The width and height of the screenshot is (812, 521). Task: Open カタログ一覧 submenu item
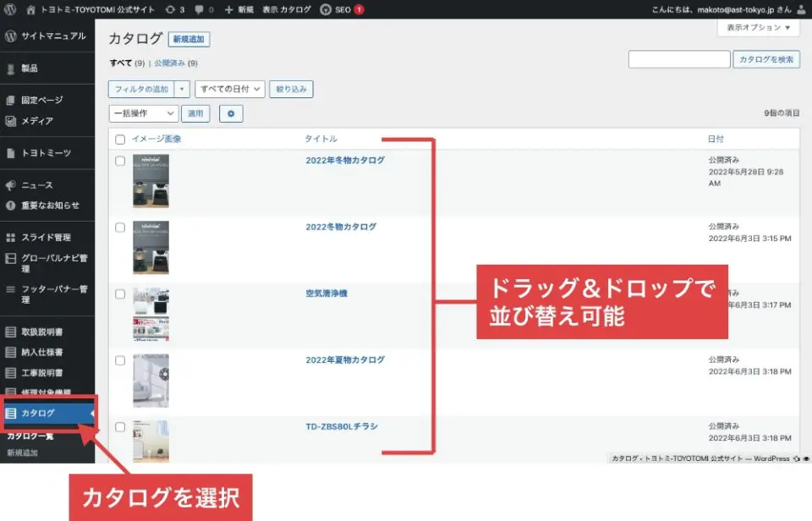(30, 436)
